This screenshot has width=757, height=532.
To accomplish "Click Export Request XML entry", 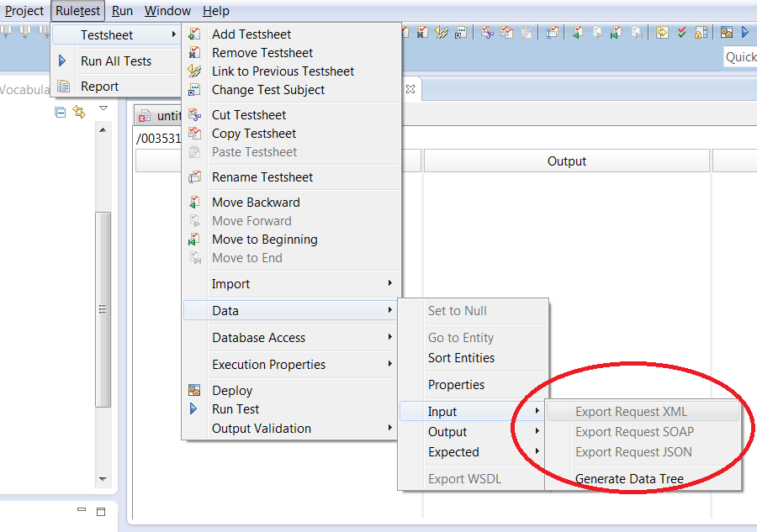I will (643, 412).
